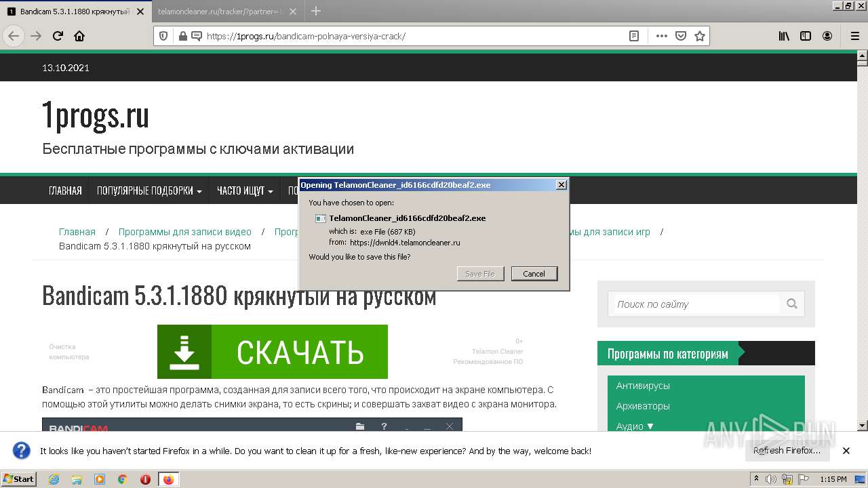This screenshot has width=868, height=488.
Task: Open page actions three-dot menu
Action: [x=661, y=36]
